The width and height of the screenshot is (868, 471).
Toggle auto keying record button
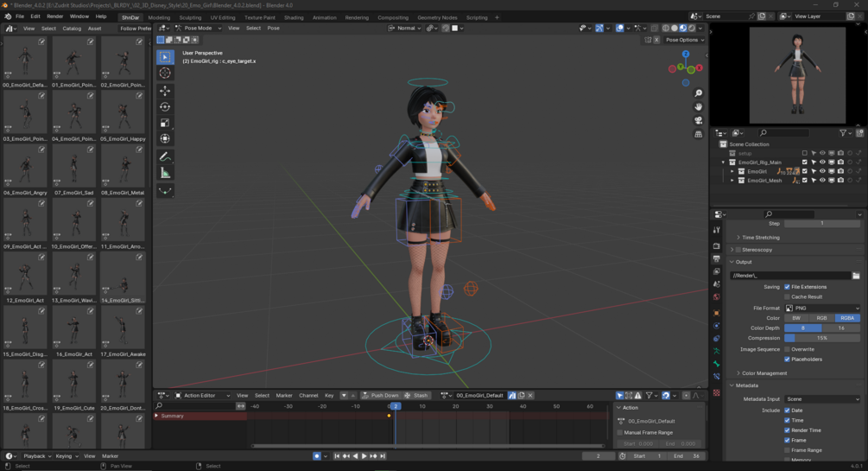[317, 456]
